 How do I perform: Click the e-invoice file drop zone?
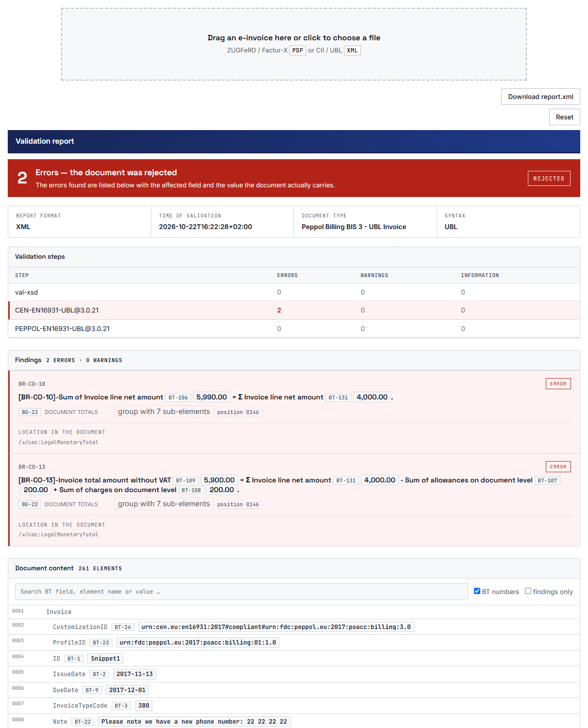(294, 44)
